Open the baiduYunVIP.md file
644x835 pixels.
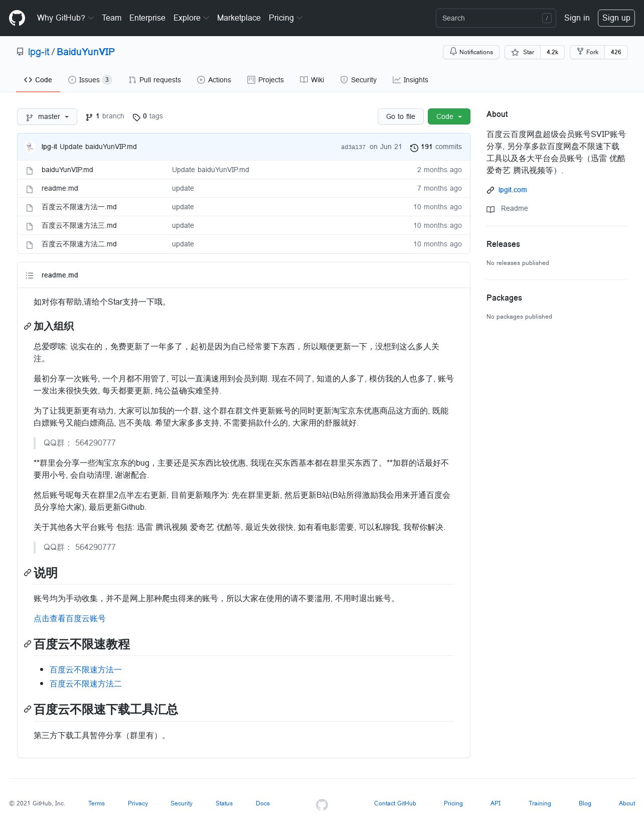coord(67,170)
